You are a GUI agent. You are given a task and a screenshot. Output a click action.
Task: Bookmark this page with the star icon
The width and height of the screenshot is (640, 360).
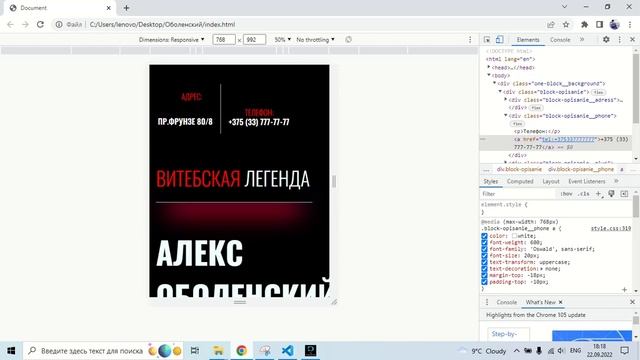click(566, 24)
